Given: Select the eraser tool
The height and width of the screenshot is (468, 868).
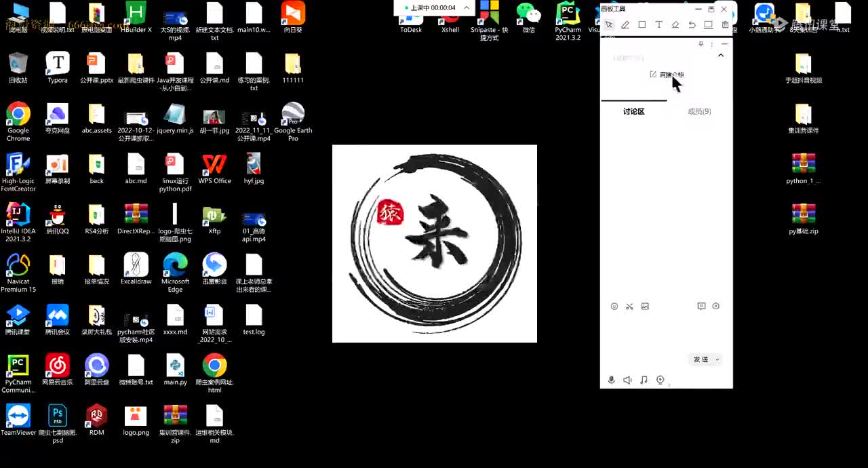Looking at the screenshot, I should point(675,24).
